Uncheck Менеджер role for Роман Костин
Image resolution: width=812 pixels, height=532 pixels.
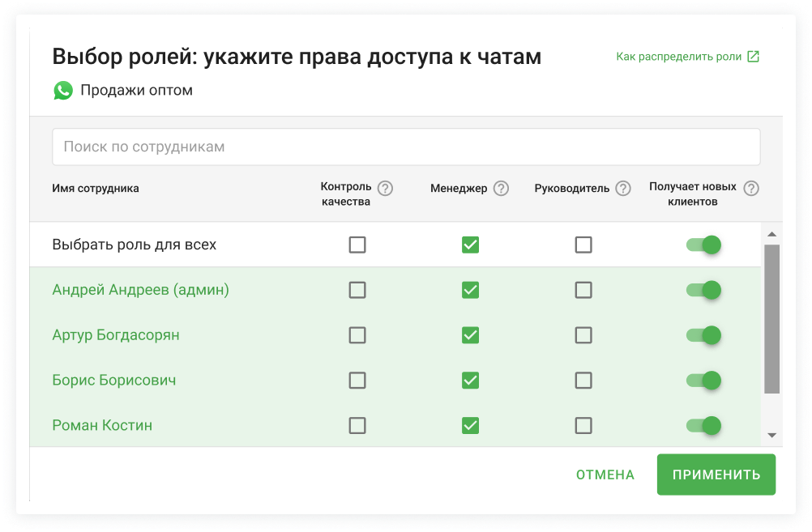pos(470,425)
